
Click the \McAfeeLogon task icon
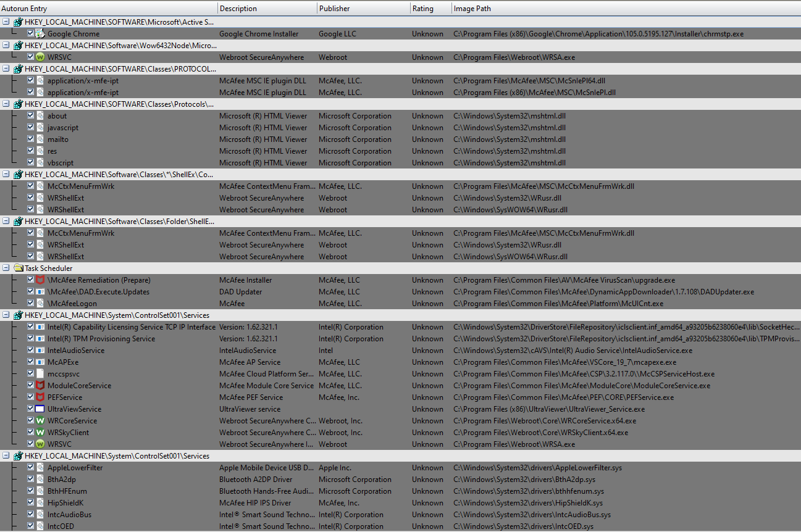(40, 304)
